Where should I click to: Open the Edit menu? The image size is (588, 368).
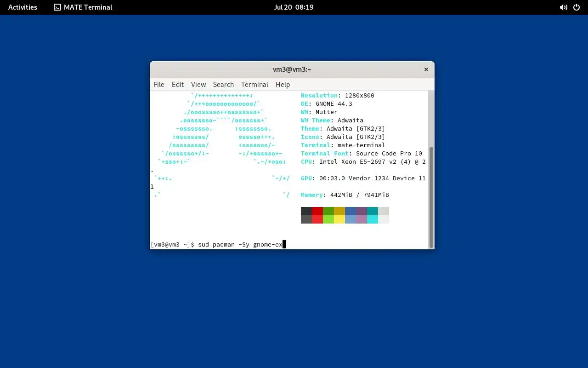coord(178,85)
